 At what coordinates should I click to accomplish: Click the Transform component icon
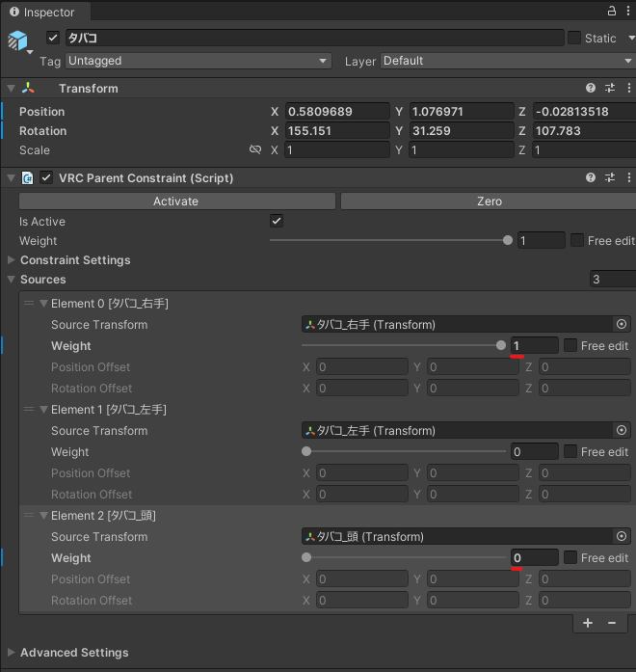pyautogui.click(x=28, y=89)
